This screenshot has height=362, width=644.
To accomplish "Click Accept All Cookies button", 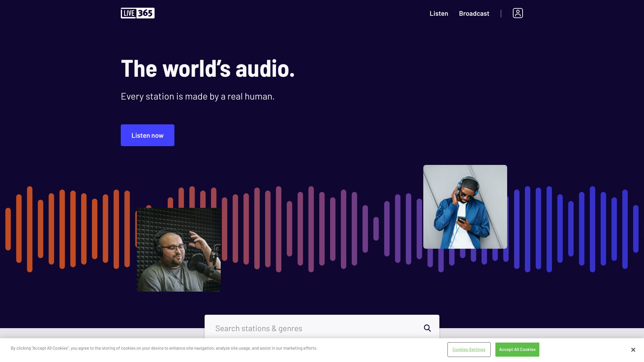I will pos(517,350).
